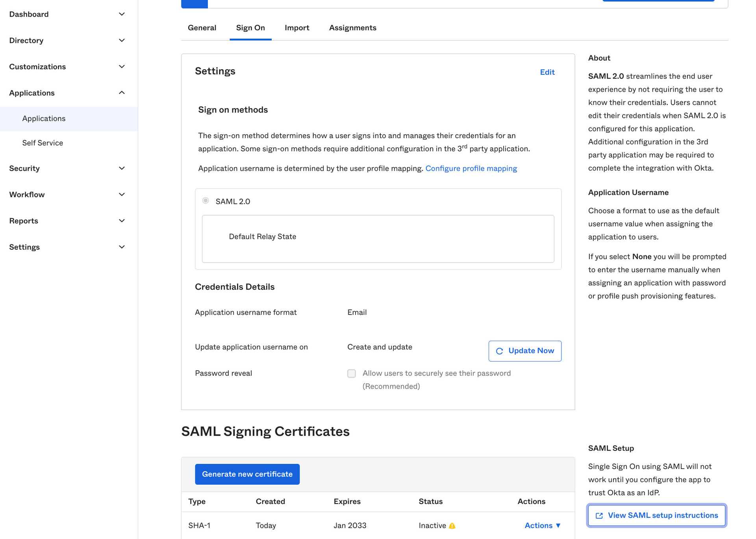This screenshot has height=539, width=756.
Task: Click Generate new certificate button
Action: [x=247, y=474]
